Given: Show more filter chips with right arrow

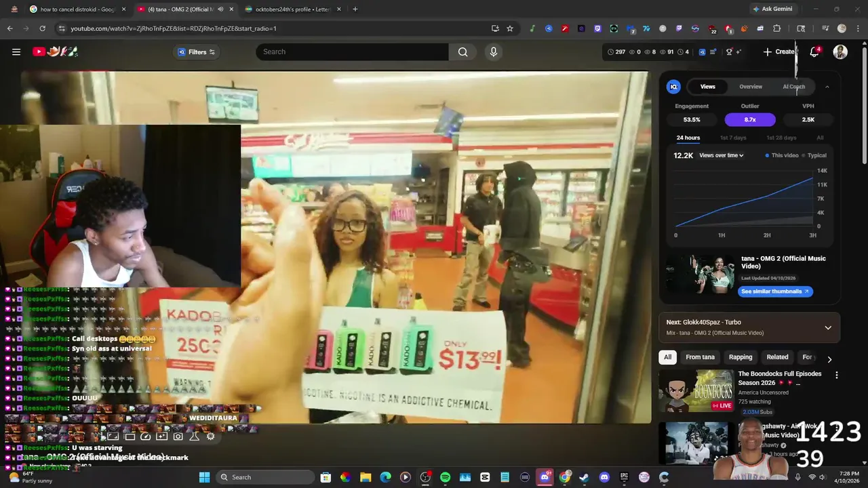Looking at the screenshot, I should (x=829, y=359).
